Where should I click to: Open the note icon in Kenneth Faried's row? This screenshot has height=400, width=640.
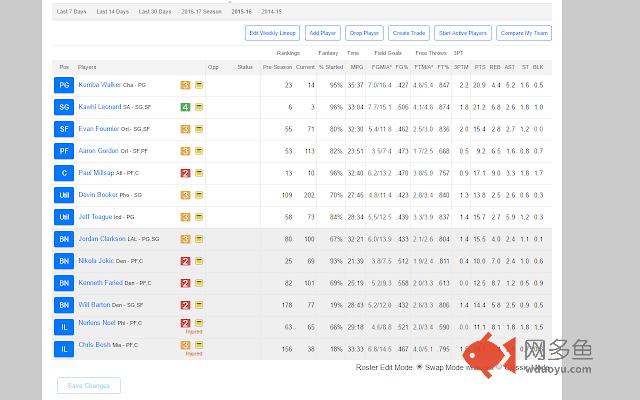point(199,283)
